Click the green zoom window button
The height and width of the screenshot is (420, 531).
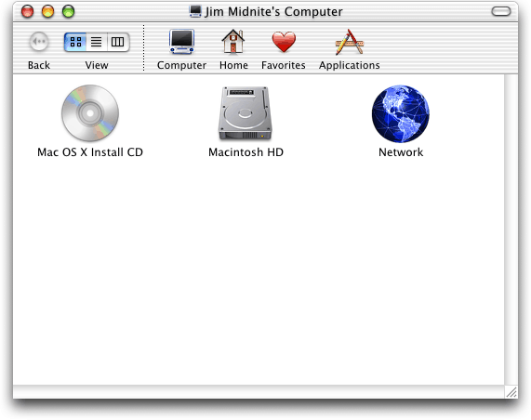click(x=69, y=11)
